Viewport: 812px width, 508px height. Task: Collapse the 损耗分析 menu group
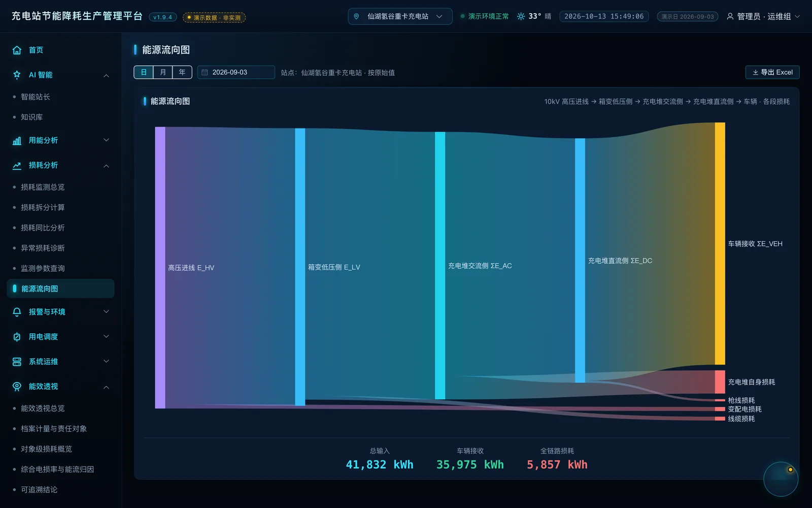click(106, 166)
